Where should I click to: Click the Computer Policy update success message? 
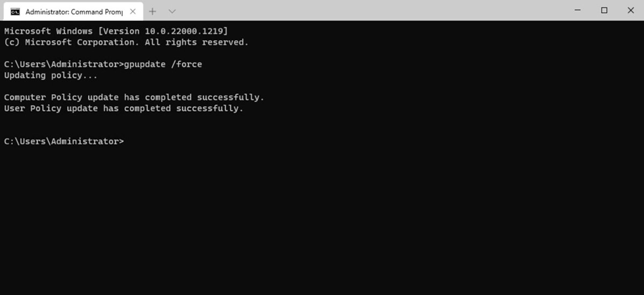tap(134, 97)
